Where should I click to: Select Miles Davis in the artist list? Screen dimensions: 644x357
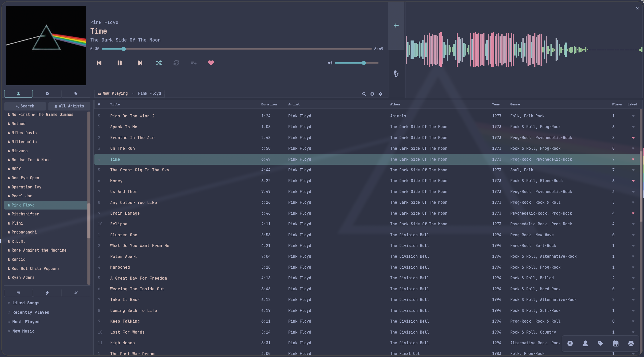pyautogui.click(x=46, y=133)
